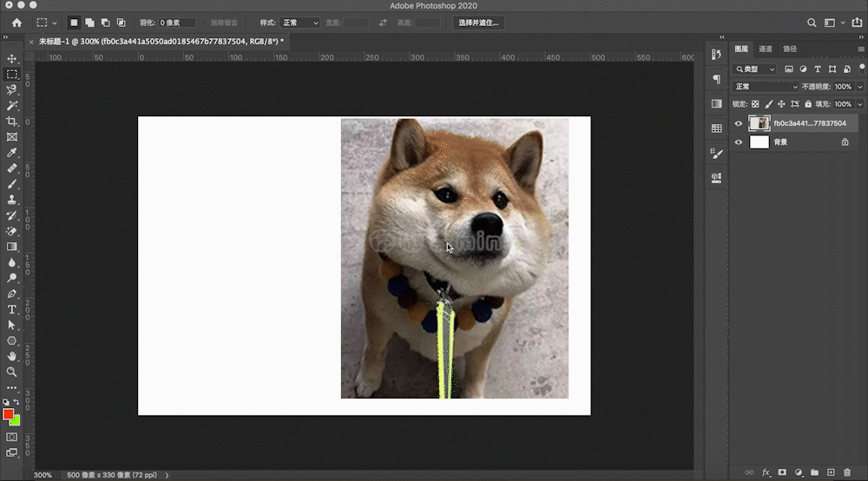Open the 填充 fill slider arrow

(859, 104)
